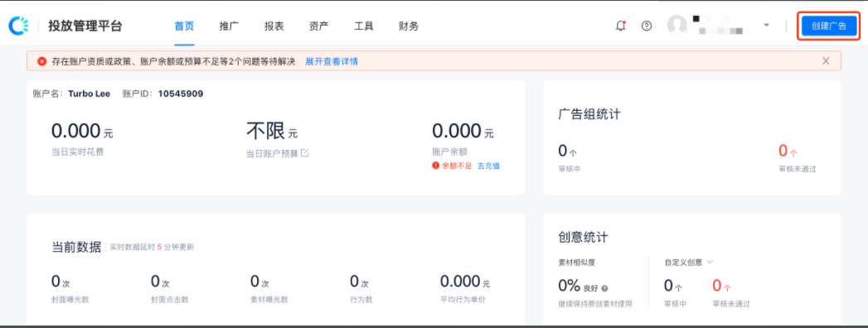
Task: Click the user avatar icon
Action: click(677, 26)
